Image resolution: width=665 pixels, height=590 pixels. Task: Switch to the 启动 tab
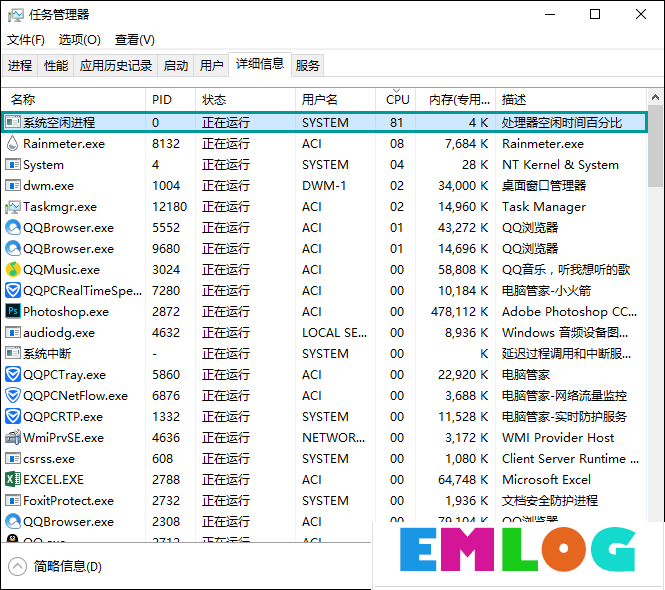point(176,66)
